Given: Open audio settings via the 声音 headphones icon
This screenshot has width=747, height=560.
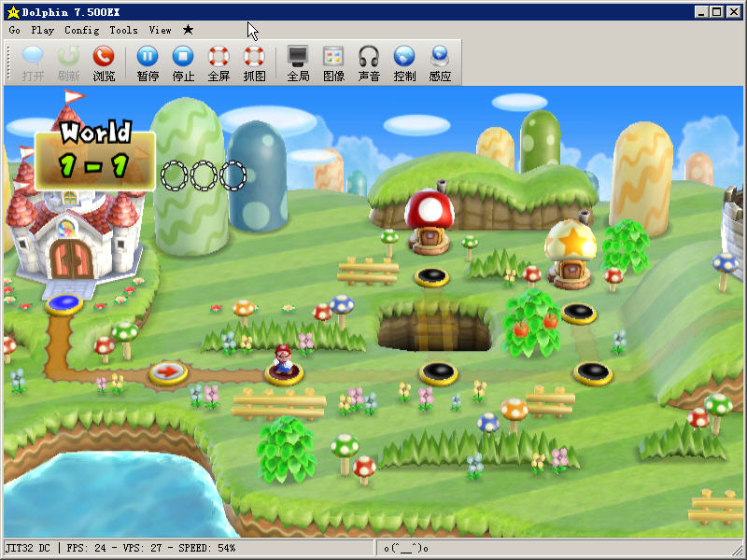Looking at the screenshot, I should pyautogui.click(x=369, y=63).
